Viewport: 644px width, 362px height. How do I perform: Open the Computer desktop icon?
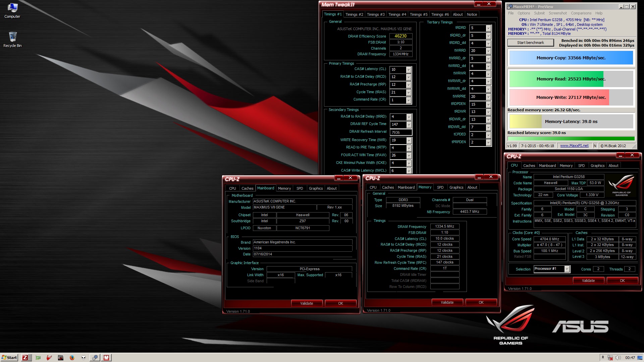pos(12,10)
